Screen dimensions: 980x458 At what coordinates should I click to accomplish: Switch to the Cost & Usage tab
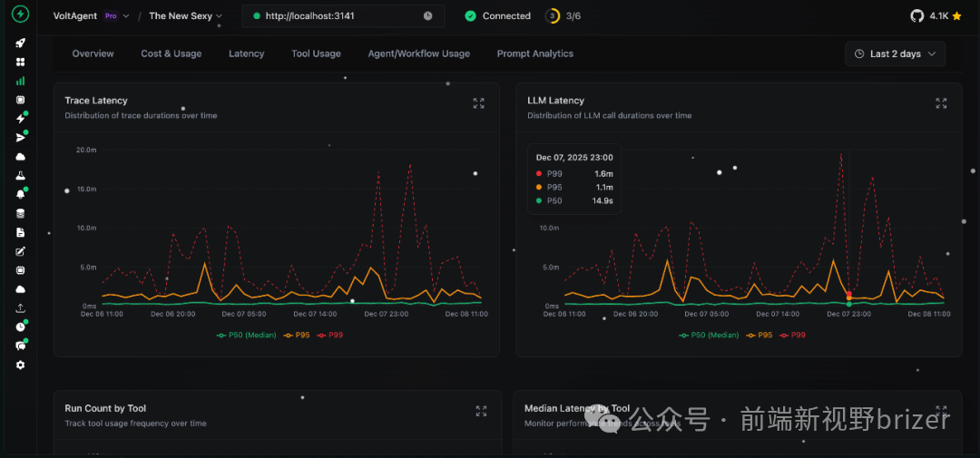171,54
